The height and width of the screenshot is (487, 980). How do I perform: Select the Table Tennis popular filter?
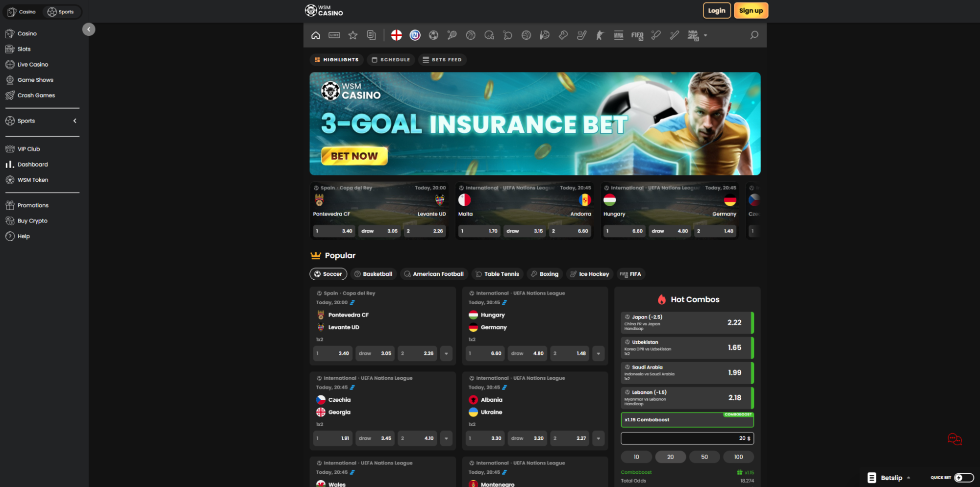(x=497, y=274)
